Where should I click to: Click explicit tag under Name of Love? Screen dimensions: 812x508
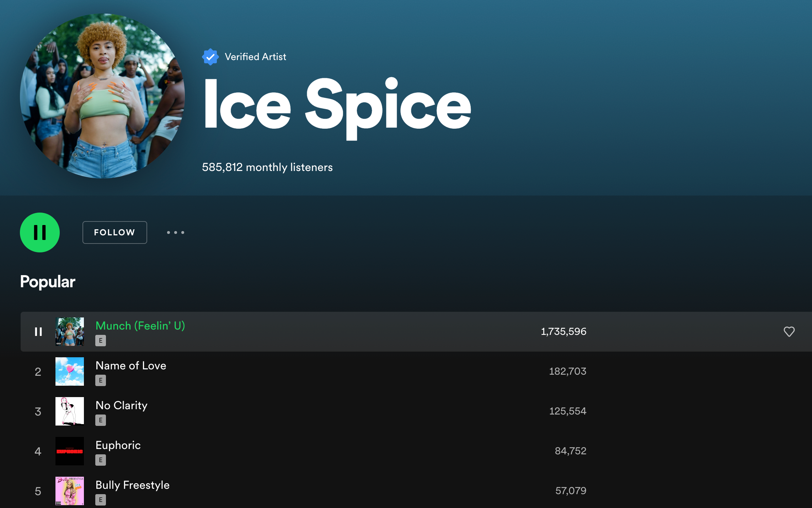(101, 380)
